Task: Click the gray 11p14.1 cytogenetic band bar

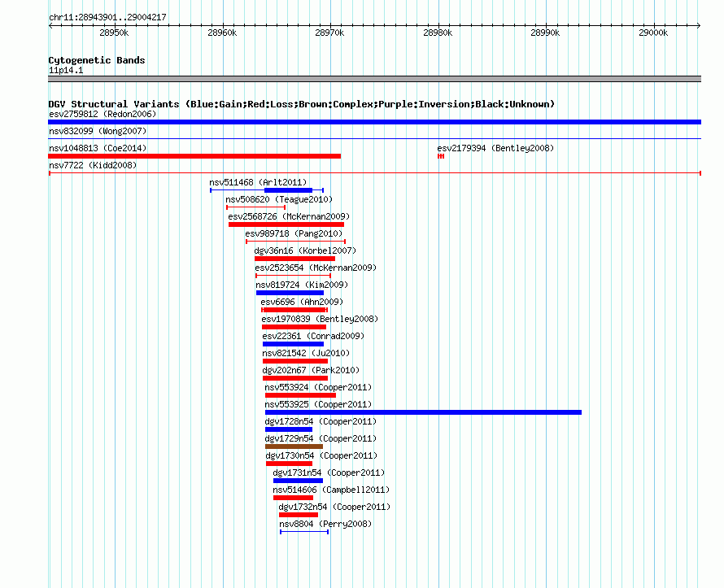Action: coord(374,79)
